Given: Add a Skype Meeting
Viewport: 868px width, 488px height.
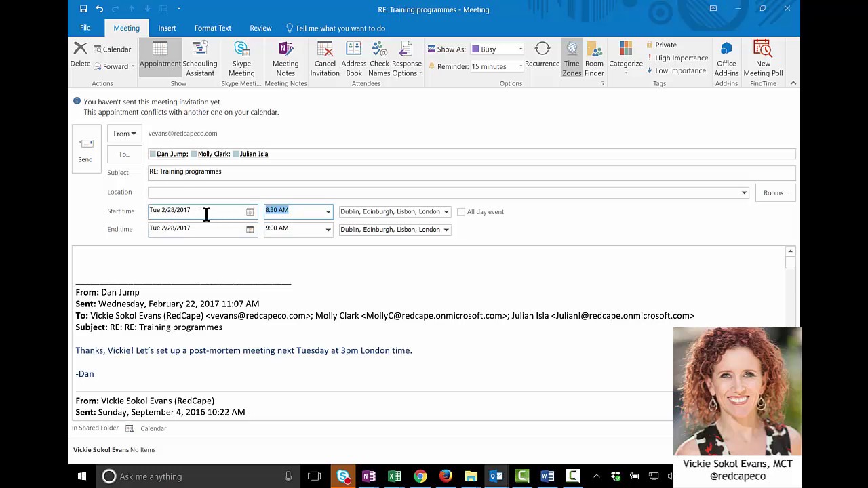Looking at the screenshot, I should pos(241,59).
